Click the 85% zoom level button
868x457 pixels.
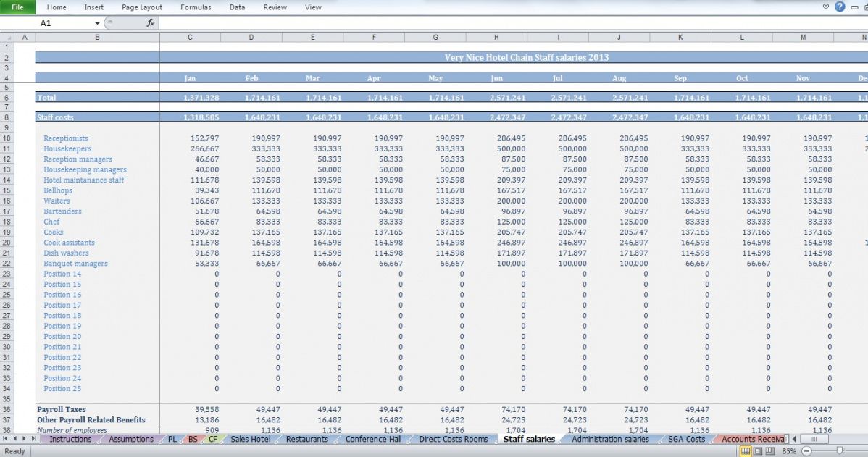pyautogui.click(x=789, y=451)
